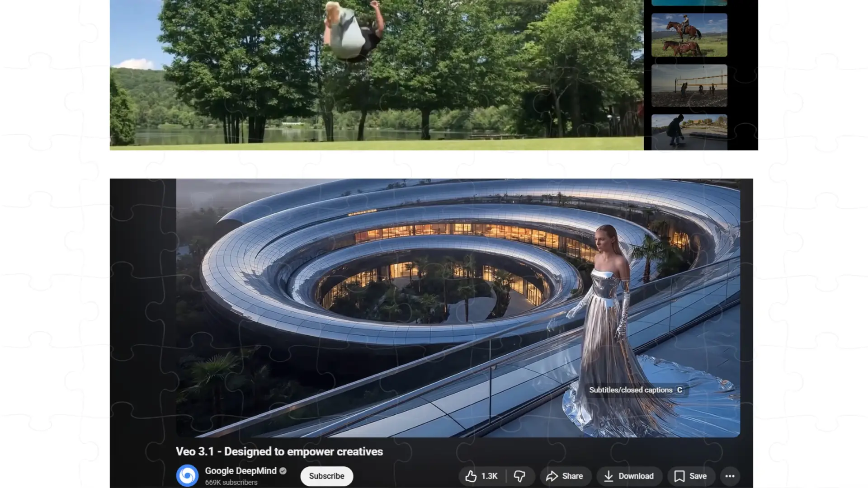868x488 pixels.
Task: Select the skateboarder thumbnail
Action: pos(689,132)
